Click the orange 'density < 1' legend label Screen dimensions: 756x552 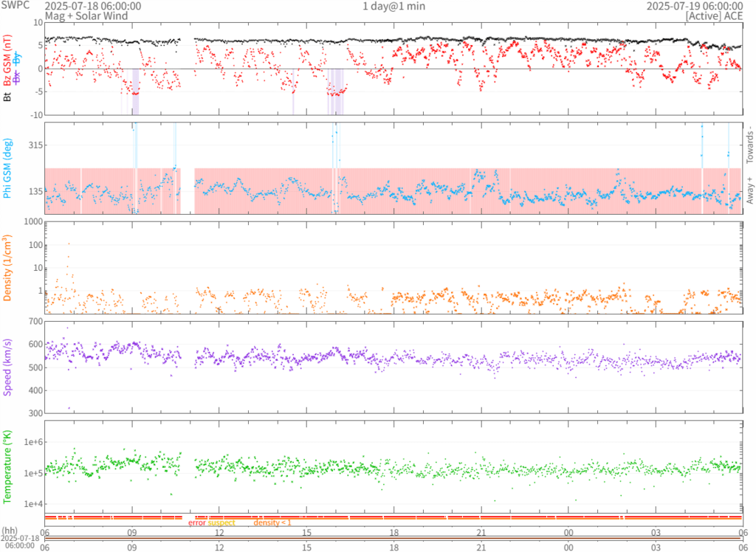point(273,522)
